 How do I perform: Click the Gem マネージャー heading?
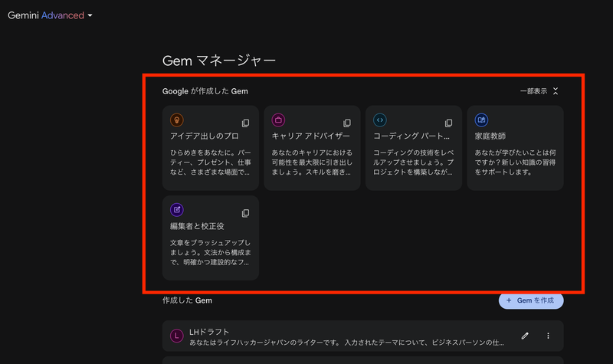pos(219,61)
